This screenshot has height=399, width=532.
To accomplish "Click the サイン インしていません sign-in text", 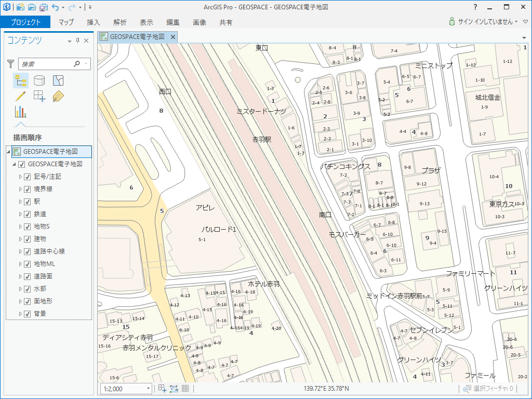I will 485,22.
